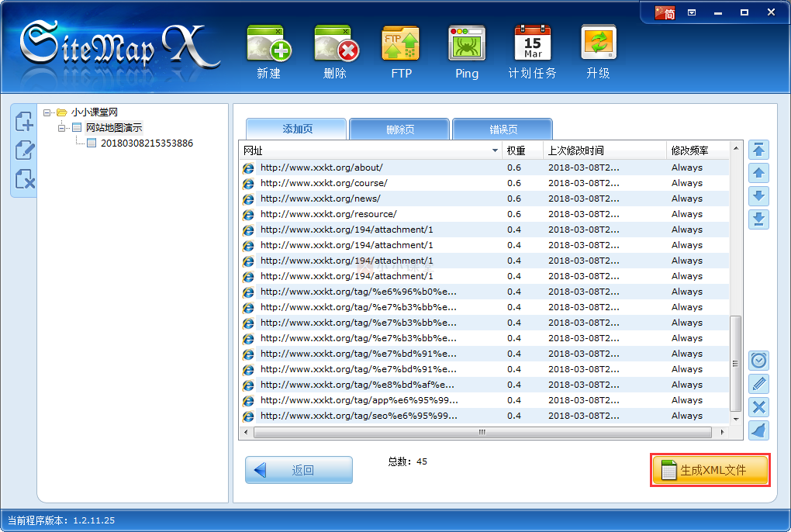Click the 返回 back button
The image size is (791, 532).
[x=299, y=470]
